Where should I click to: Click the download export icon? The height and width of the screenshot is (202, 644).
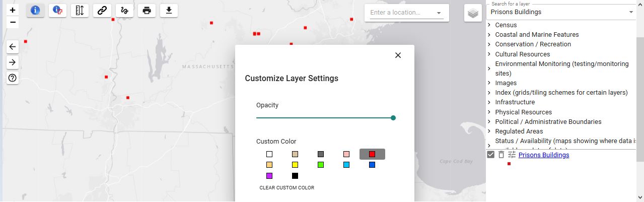(x=169, y=10)
